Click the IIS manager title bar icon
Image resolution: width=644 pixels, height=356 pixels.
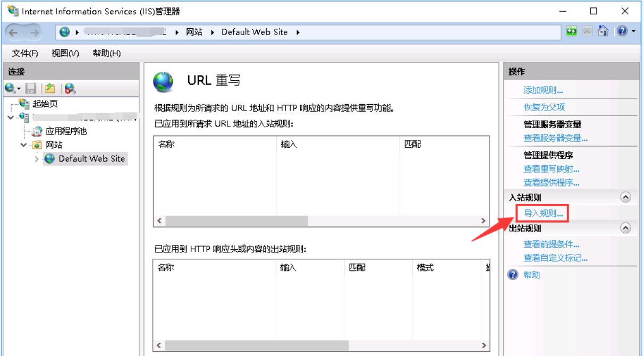pyautogui.click(x=12, y=11)
